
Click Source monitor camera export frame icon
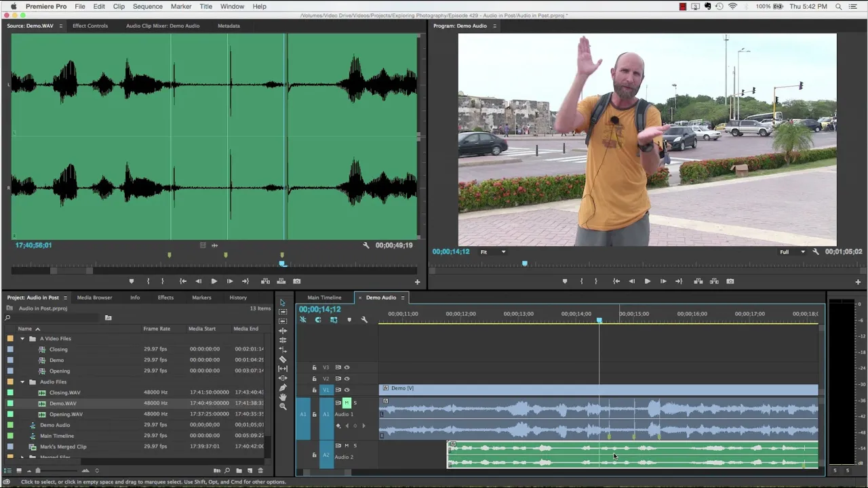click(x=296, y=281)
